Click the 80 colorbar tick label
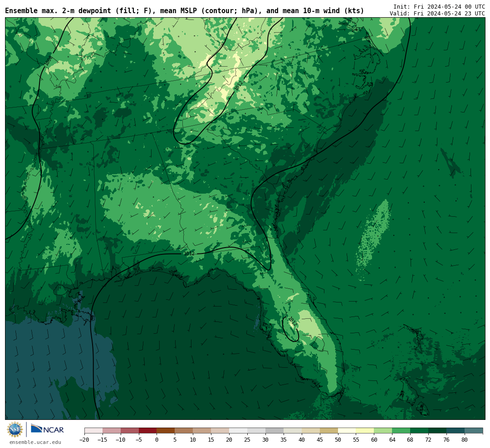This screenshot has width=490, height=448. coord(465,439)
